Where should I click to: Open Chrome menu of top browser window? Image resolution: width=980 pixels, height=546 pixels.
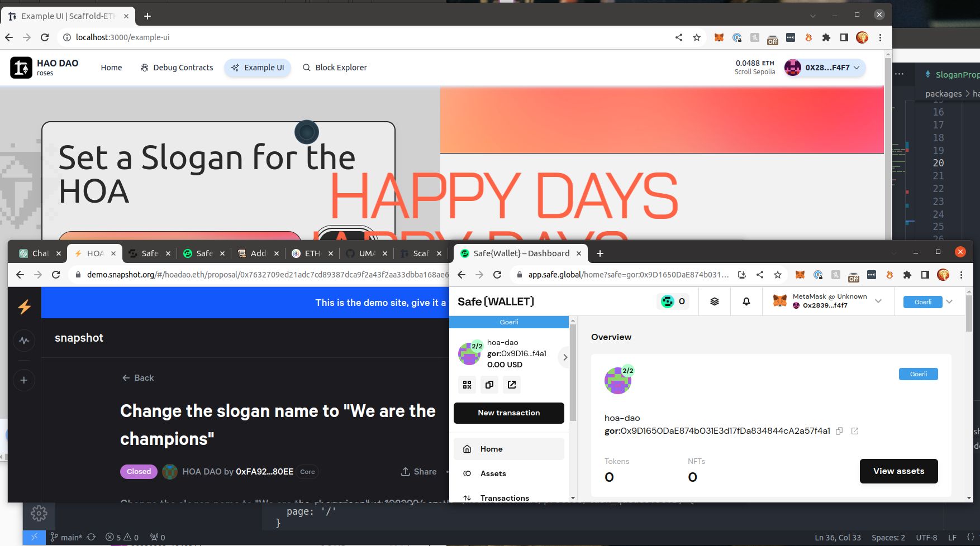(880, 37)
